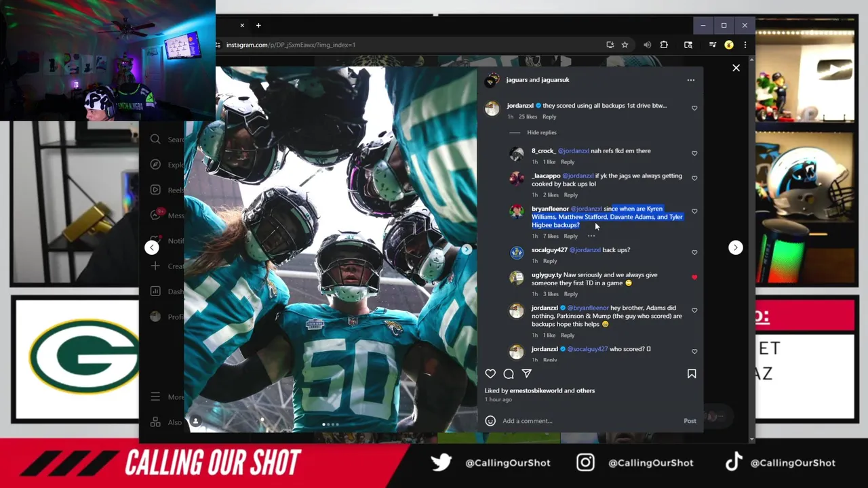Reply to bryanfleenor's comment
The image size is (868, 488).
571,236
